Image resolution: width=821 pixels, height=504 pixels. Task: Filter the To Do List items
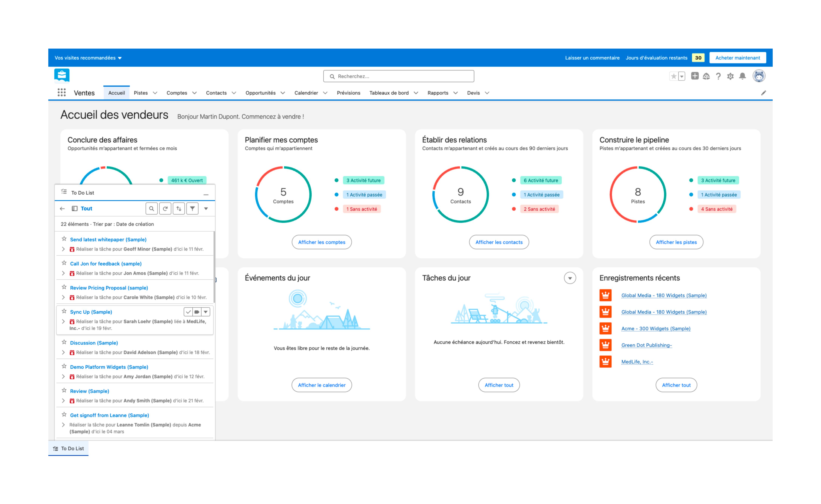point(192,208)
